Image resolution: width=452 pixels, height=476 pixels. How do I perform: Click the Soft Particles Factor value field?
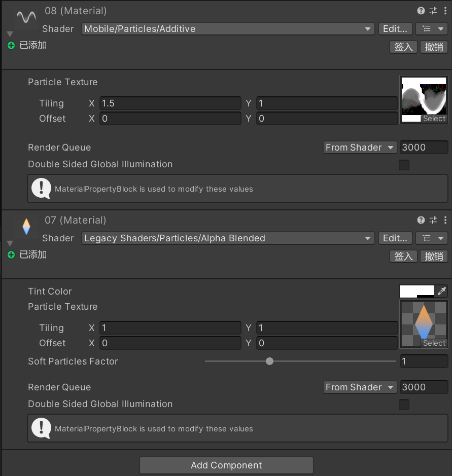coord(424,361)
